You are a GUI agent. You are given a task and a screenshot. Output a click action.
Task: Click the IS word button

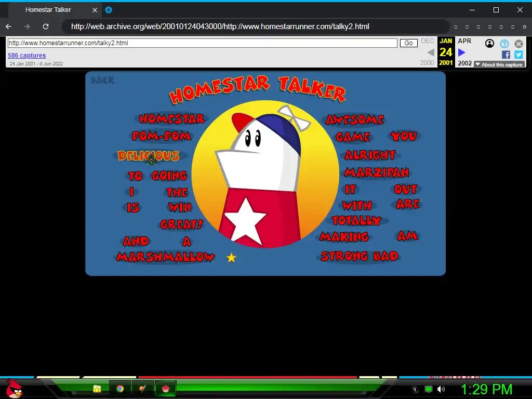point(133,207)
